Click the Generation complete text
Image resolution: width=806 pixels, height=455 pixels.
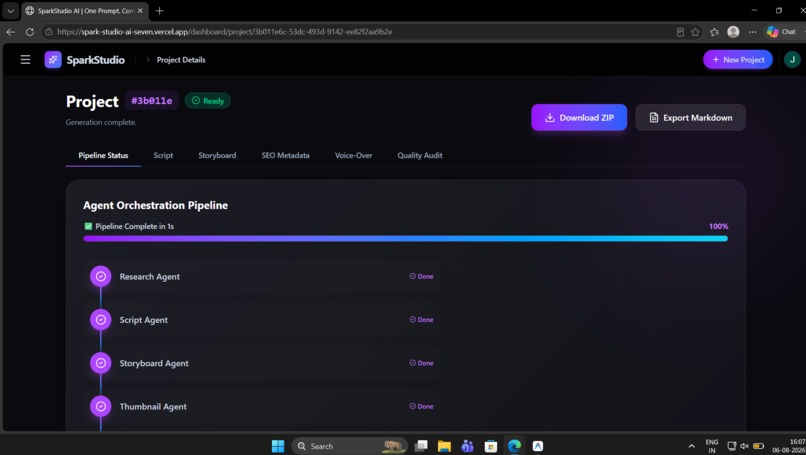pos(101,122)
